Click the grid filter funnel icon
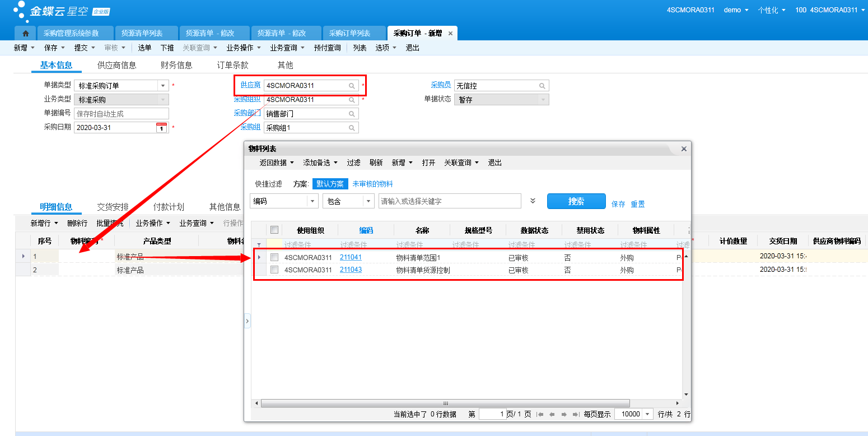This screenshot has width=868, height=436. point(259,245)
